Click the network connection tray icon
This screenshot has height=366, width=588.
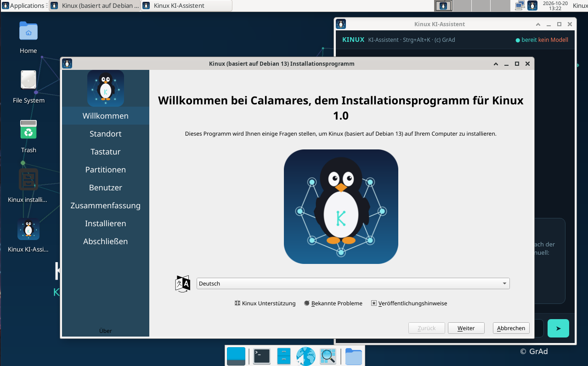pyautogui.click(x=520, y=6)
